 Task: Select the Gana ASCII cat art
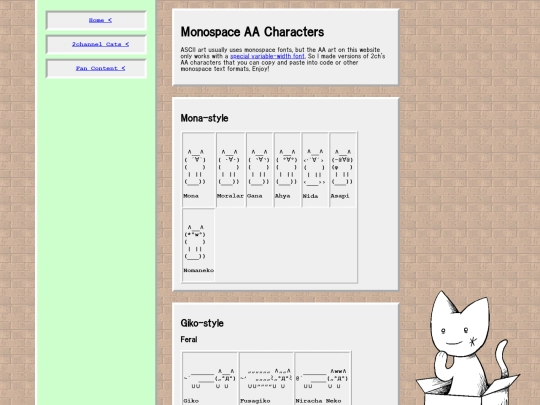click(259, 167)
